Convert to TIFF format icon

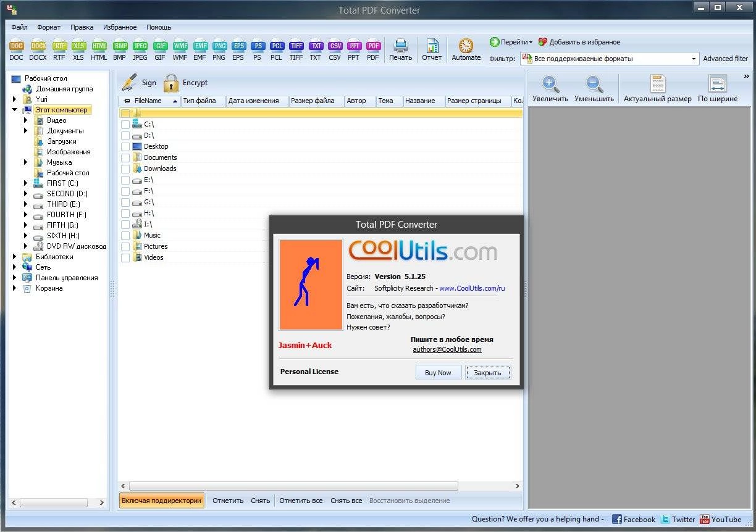[296, 49]
